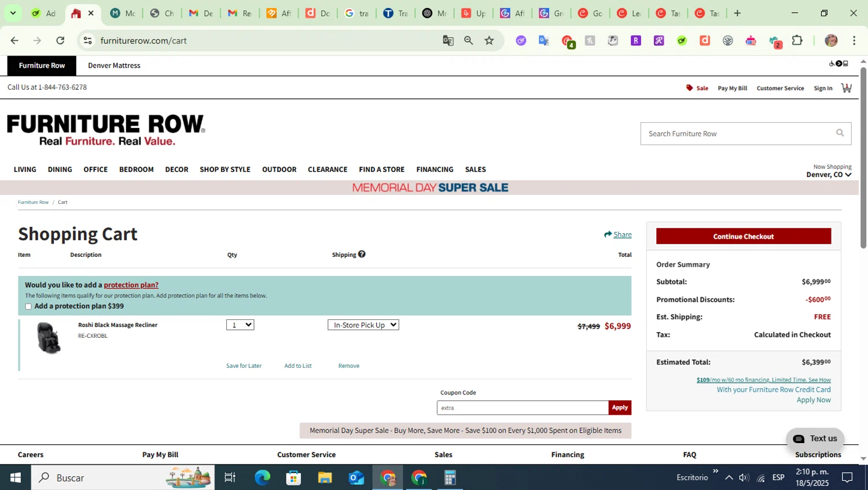Open the CLEARANCE menu
Screen dimensions: 868x490
tap(328, 170)
